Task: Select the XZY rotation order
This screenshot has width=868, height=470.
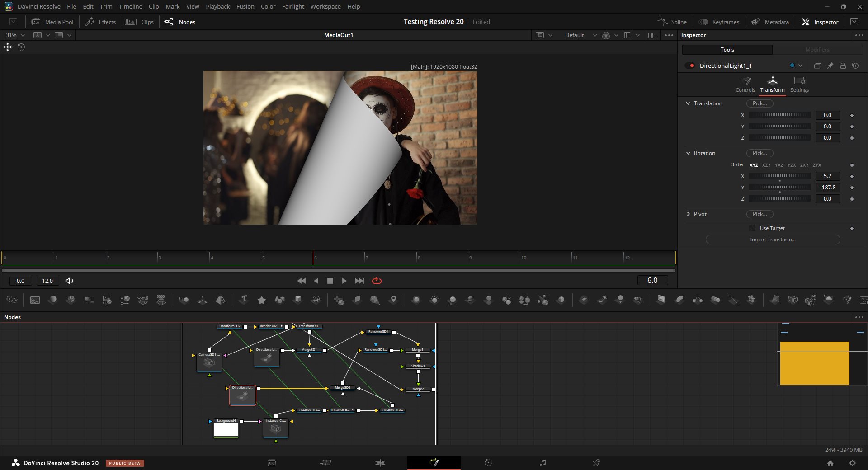Action: coord(766,165)
